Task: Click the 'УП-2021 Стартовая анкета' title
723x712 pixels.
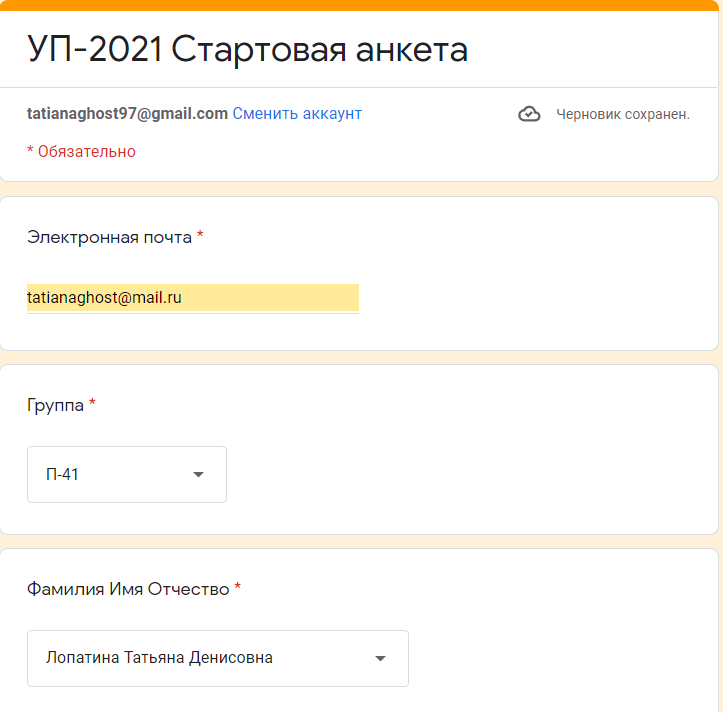Action: click(248, 49)
